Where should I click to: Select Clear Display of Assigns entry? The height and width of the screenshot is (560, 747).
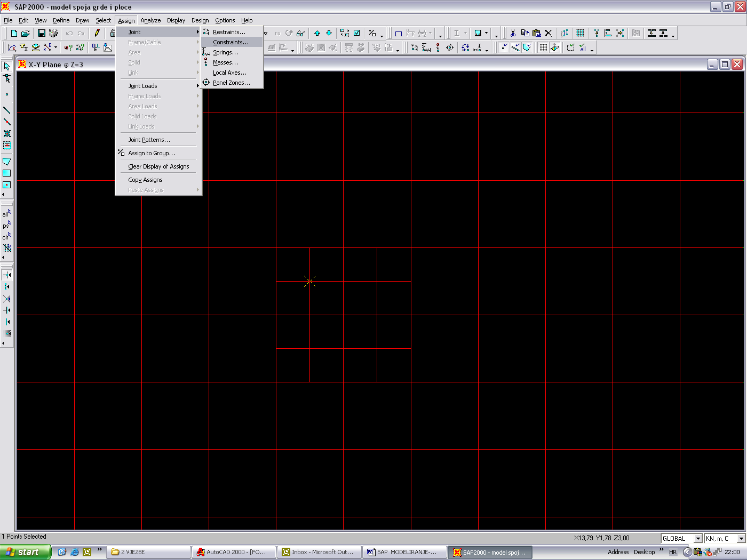point(158,166)
